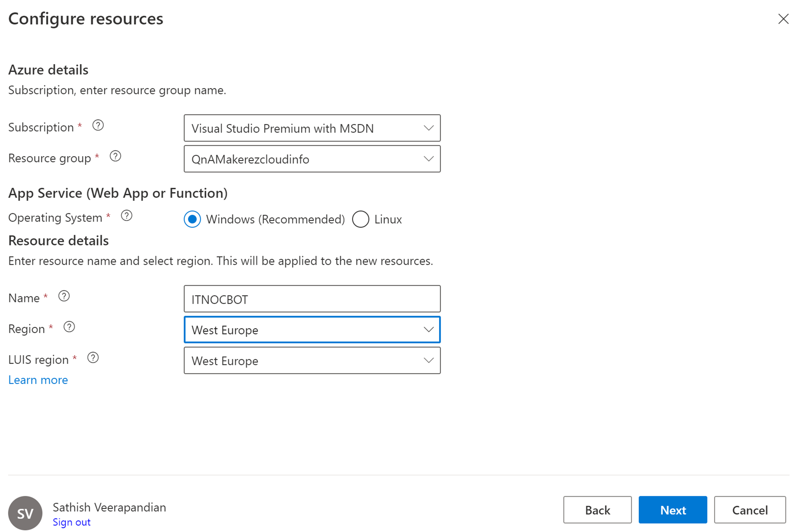The height and width of the screenshot is (532, 796).
Task: Open the Subscription dropdown
Action: [312, 128]
